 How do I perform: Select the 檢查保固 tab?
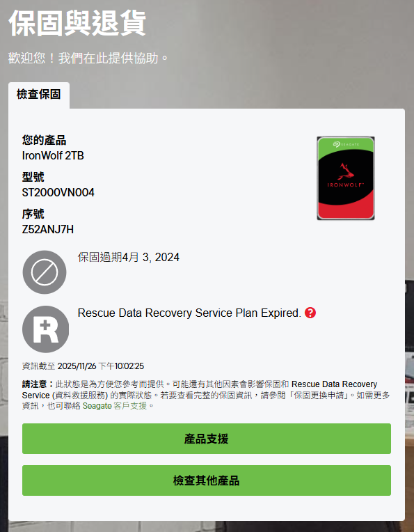(39, 94)
